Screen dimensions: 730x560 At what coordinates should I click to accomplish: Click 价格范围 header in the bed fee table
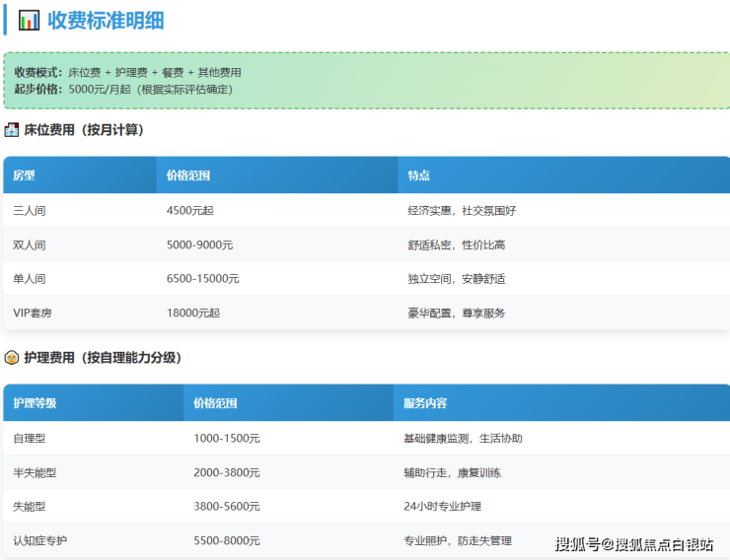click(x=188, y=175)
